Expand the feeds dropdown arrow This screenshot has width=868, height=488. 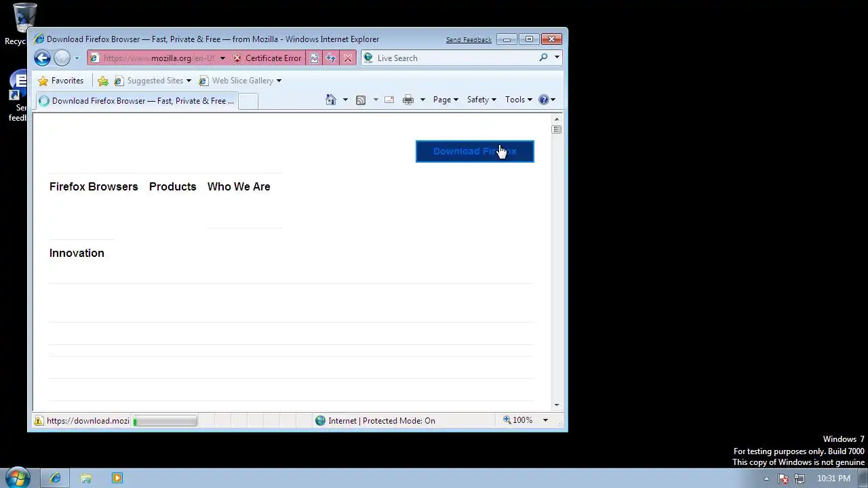coord(376,100)
